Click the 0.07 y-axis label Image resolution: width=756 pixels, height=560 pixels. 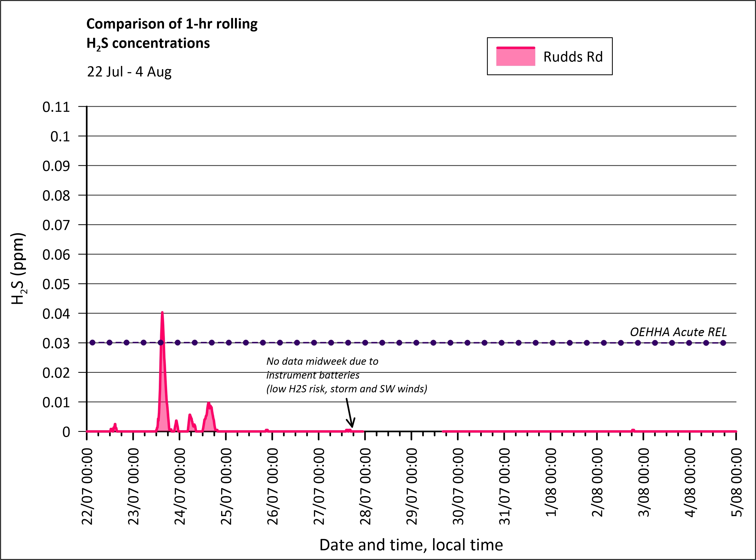point(56,225)
